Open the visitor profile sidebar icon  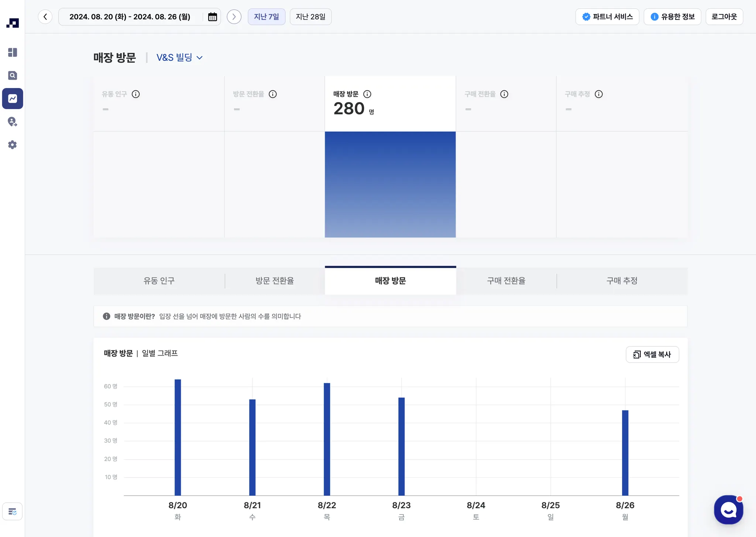tap(13, 122)
